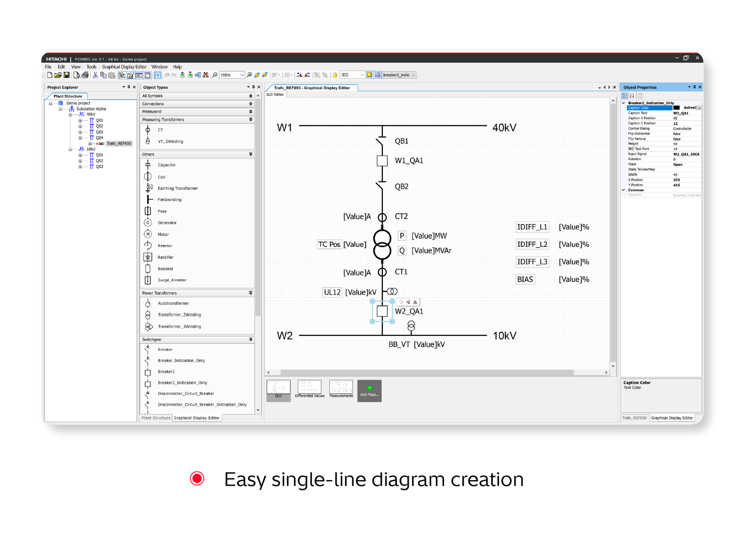Toggle categorized view in Object Properties
This screenshot has width=747, height=560.
point(625,95)
